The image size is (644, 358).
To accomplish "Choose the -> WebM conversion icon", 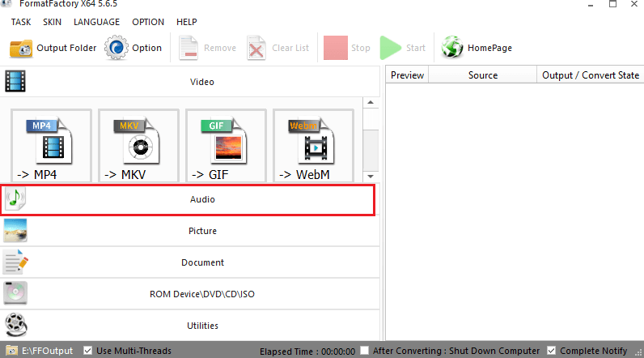I will tap(313, 146).
